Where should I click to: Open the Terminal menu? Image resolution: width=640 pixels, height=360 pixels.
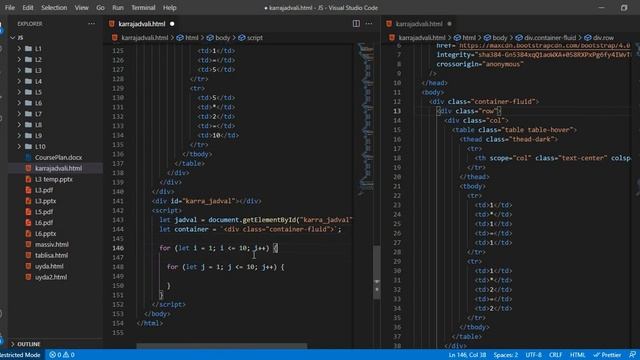pyautogui.click(x=143, y=8)
